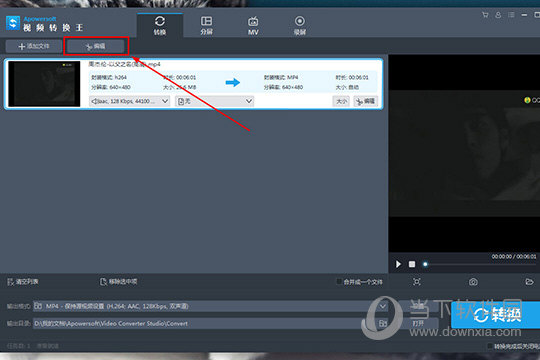Open the 录屏 screen recording tab

pos(300,25)
